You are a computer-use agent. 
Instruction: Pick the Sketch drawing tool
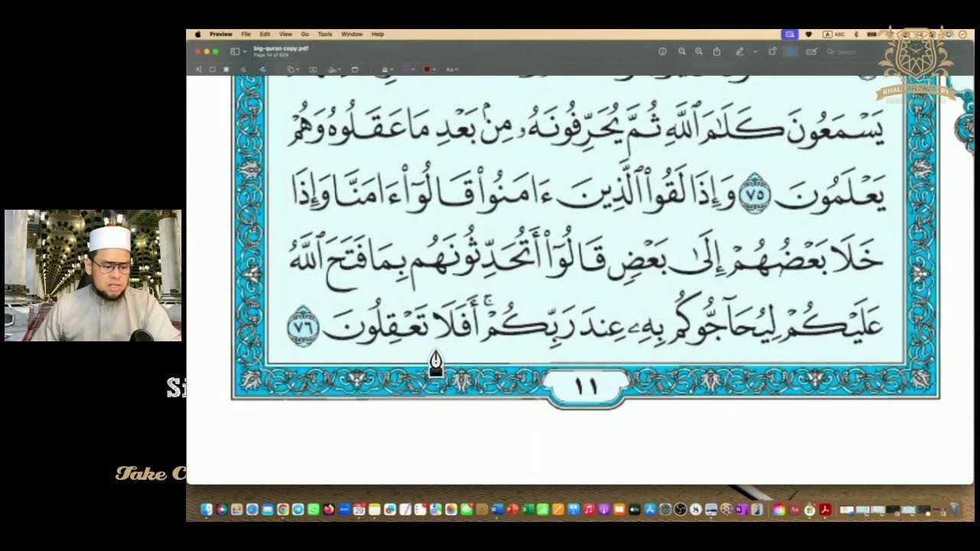coord(244,70)
